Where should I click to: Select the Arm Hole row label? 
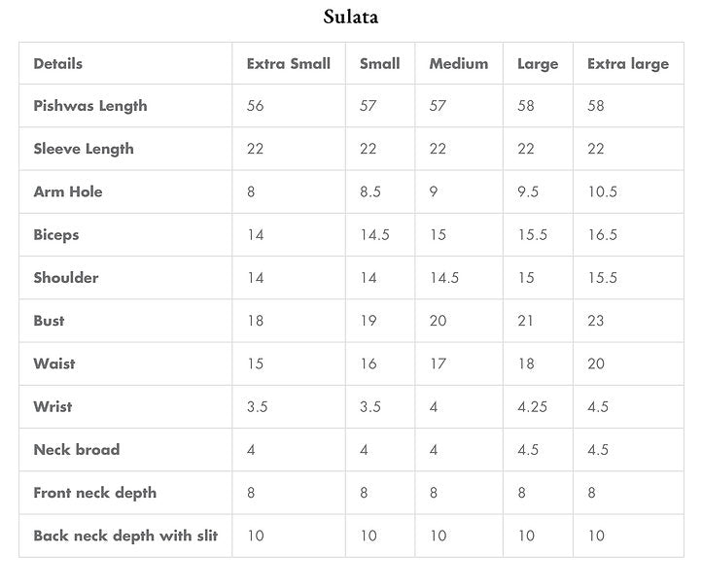68,191
